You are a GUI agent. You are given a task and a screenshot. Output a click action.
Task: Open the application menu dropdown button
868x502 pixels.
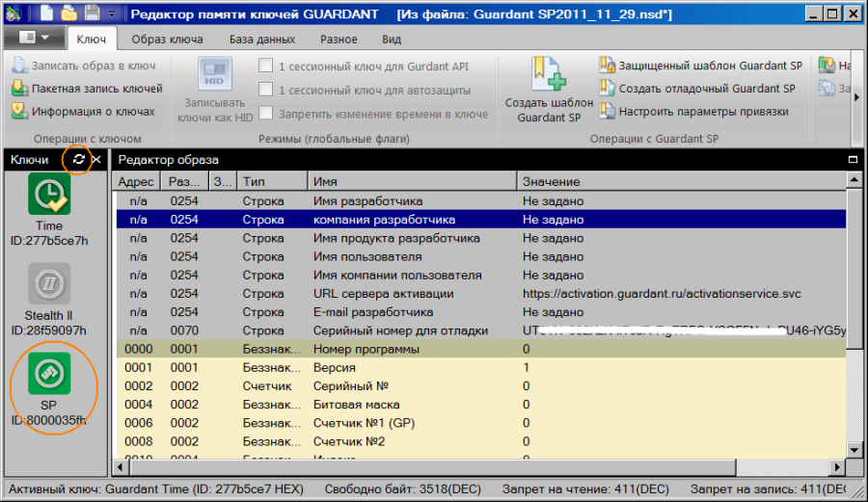point(33,39)
